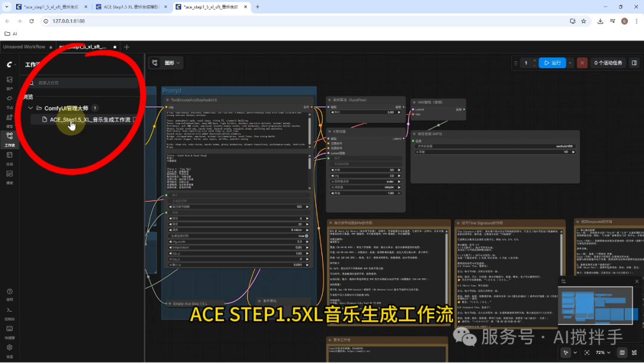This screenshot has height=363, width=644.
Task: Run the workflow with 运行 button
Action: [552, 63]
